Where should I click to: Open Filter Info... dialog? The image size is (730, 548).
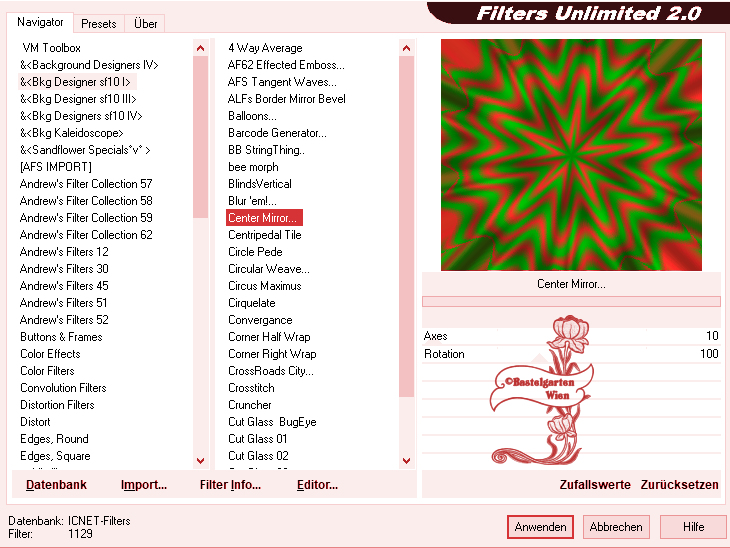point(230,485)
